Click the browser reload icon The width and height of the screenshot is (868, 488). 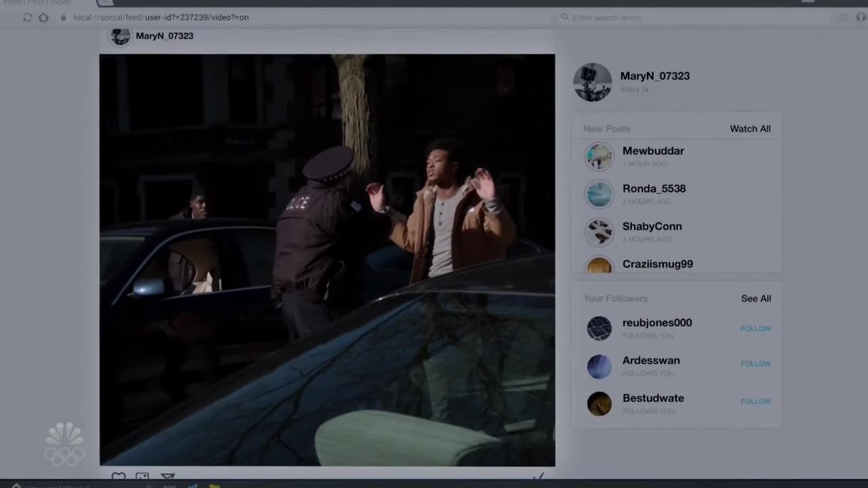pyautogui.click(x=28, y=17)
